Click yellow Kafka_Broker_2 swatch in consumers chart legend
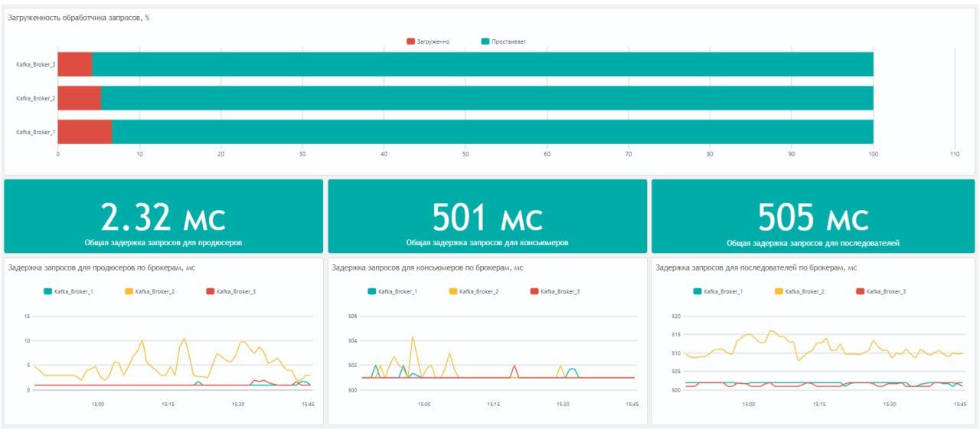The width and height of the screenshot is (980, 433). (453, 291)
